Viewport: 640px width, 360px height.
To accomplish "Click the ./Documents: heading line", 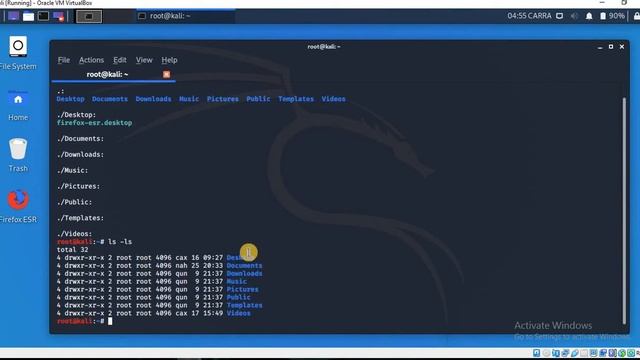I will 80,139.
